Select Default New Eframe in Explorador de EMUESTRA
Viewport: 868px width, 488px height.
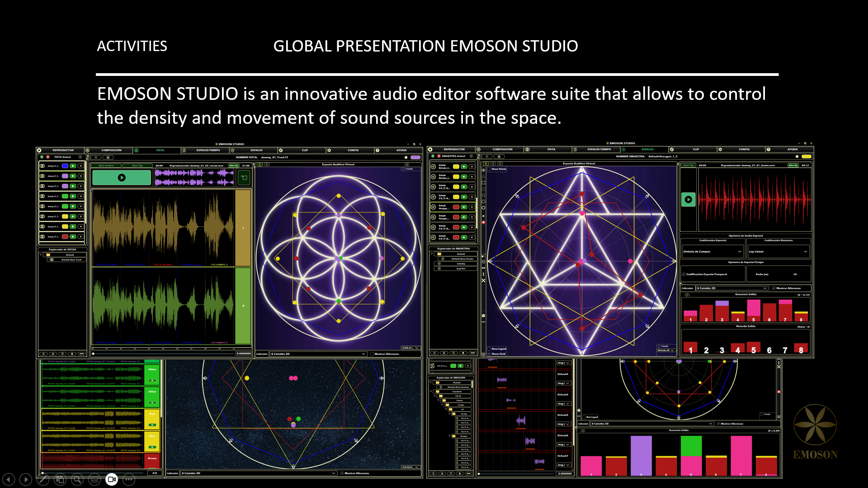pyautogui.click(x=458, y=259)
